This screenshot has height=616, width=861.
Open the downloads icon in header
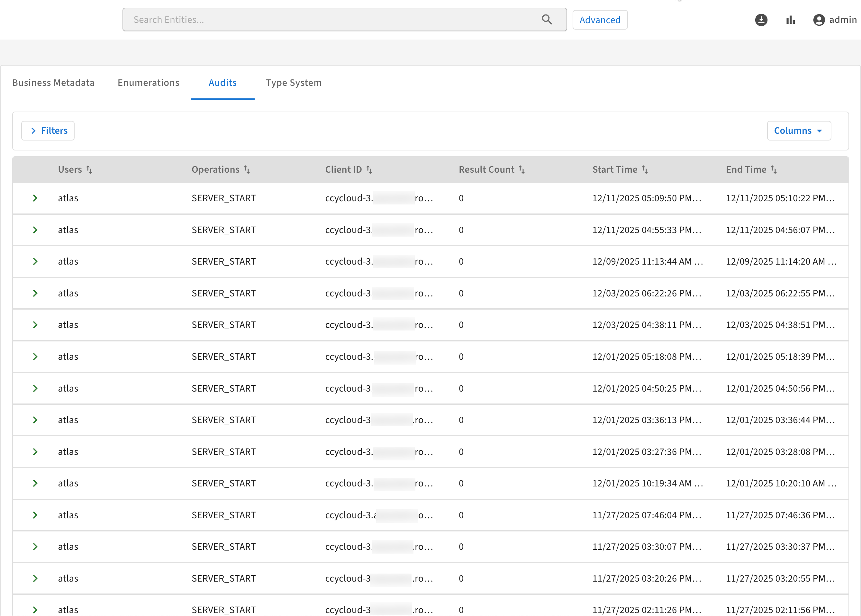point(761,20)
